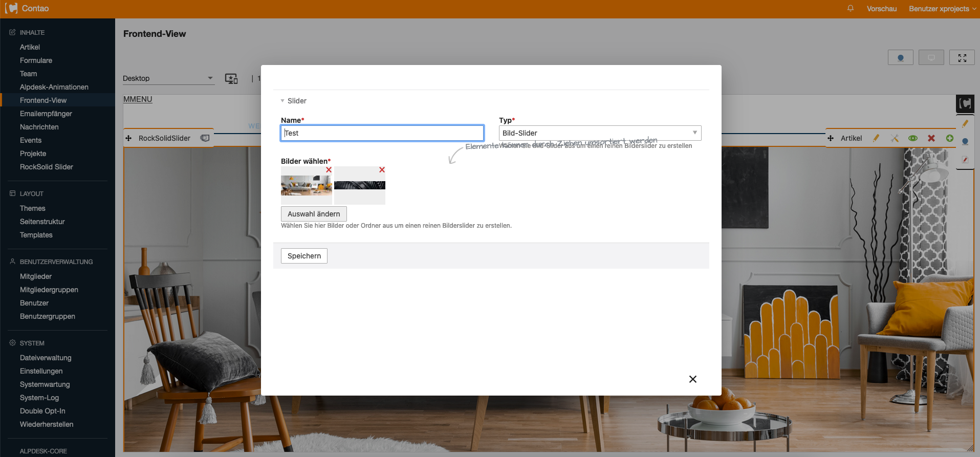Remove the second selected dark image

[x=382, y=170]
